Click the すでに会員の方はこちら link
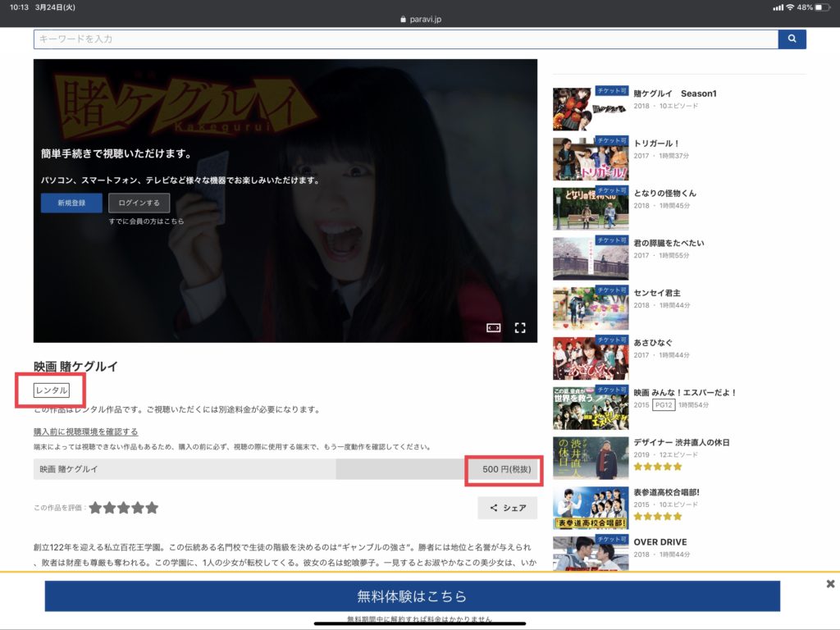Image resolution: width=840 pixels, height=630 pixels. (146, 221)
